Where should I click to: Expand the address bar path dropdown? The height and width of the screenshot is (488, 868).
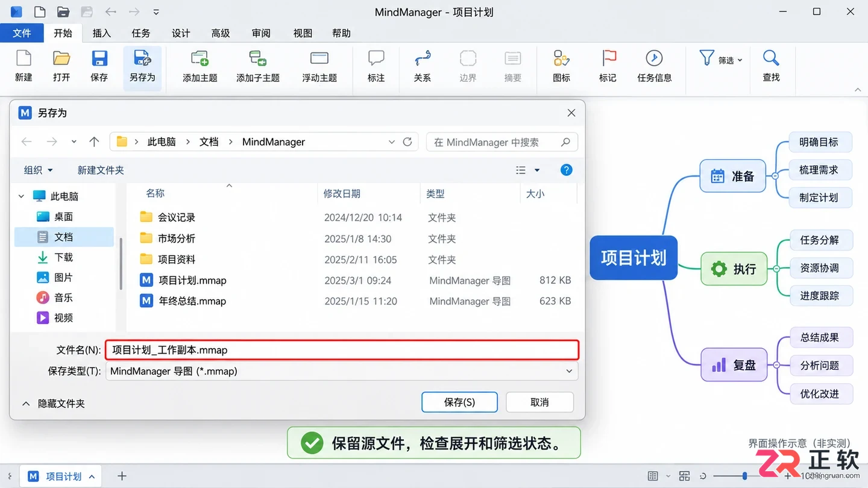392,142
